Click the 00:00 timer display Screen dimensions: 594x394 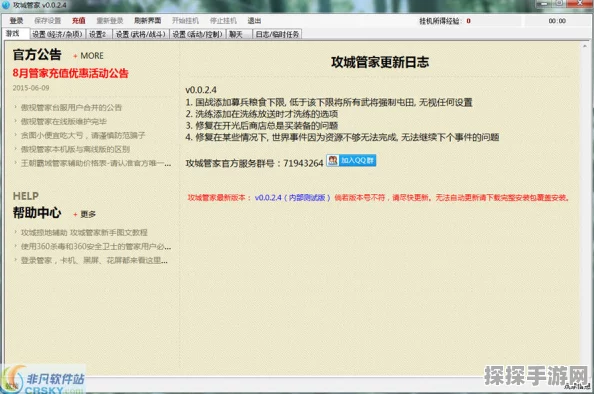point(557,21)
